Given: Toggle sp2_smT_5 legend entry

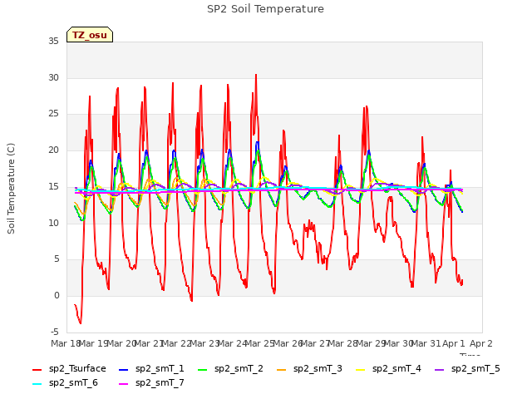Looking at the screenshot, I should click(467, 369).
